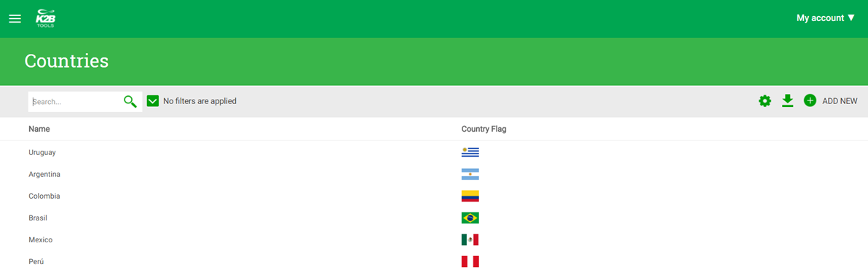Click the 'No filters are applied' label

pyautogui.click(x=200, y=101)
